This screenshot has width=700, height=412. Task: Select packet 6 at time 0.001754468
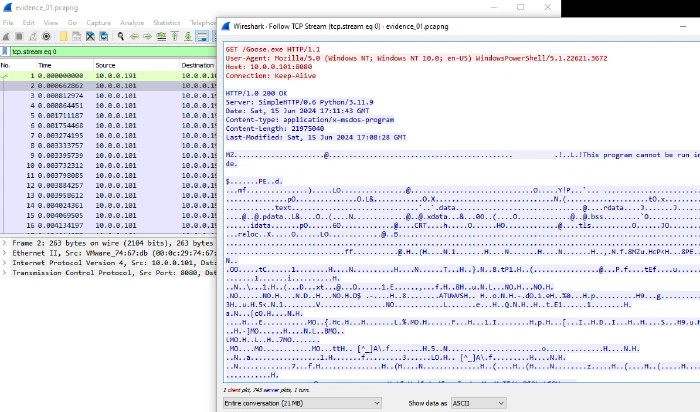108,125
